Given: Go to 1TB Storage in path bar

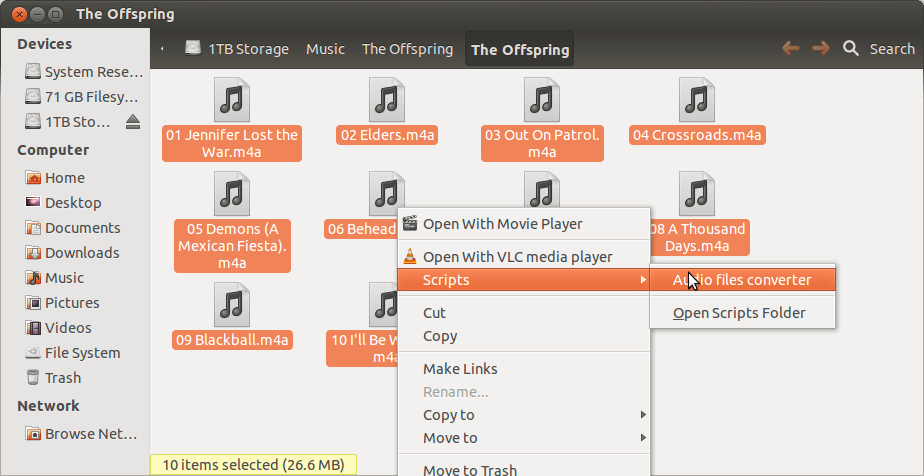Looking at the screenshot, I should coord(237,49).
